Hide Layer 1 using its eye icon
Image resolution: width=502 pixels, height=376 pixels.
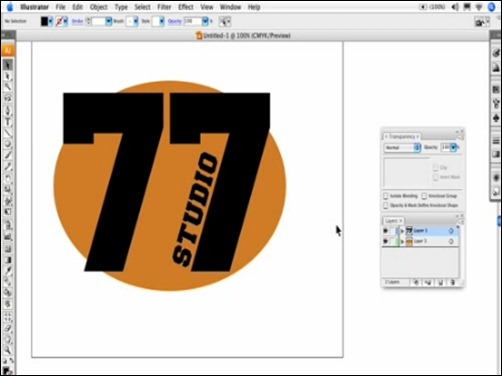click(x=385, y=231)
